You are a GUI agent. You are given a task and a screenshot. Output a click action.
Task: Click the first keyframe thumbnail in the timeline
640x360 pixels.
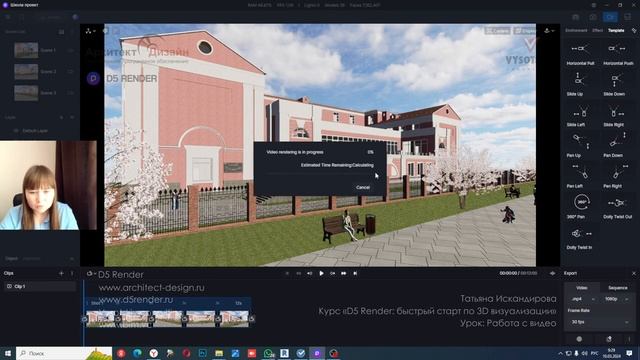[100, 319]
